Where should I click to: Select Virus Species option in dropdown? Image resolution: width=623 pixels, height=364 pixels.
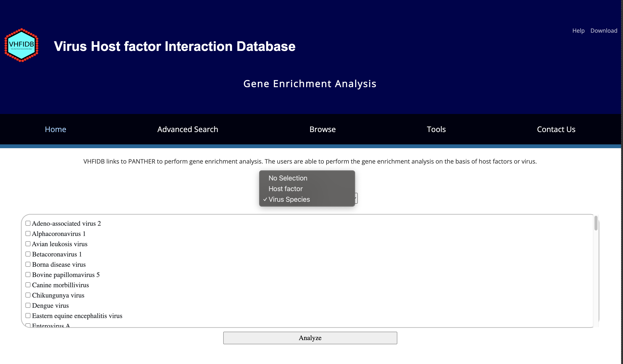pyautogui.click(x=289, y=199)
